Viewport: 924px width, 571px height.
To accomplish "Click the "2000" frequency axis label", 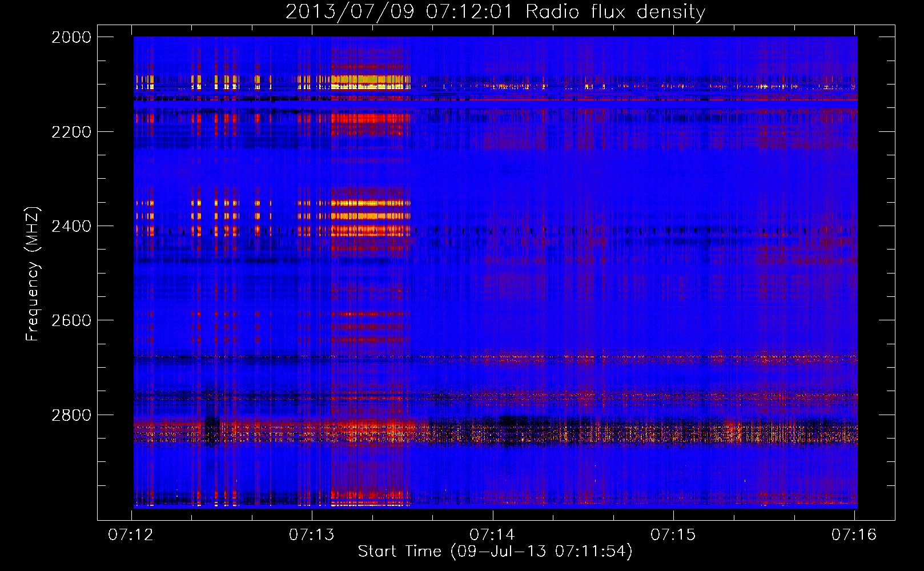I will pos(71,37).
